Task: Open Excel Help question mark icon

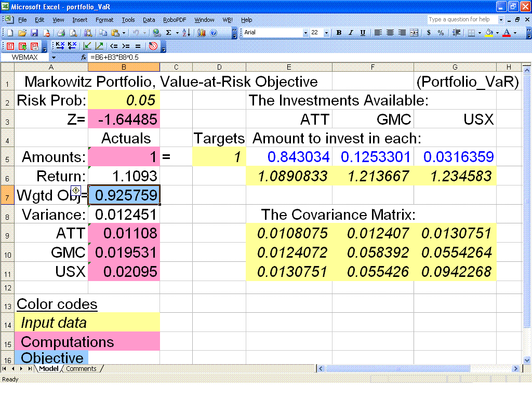Action: [x=214, y=33]
